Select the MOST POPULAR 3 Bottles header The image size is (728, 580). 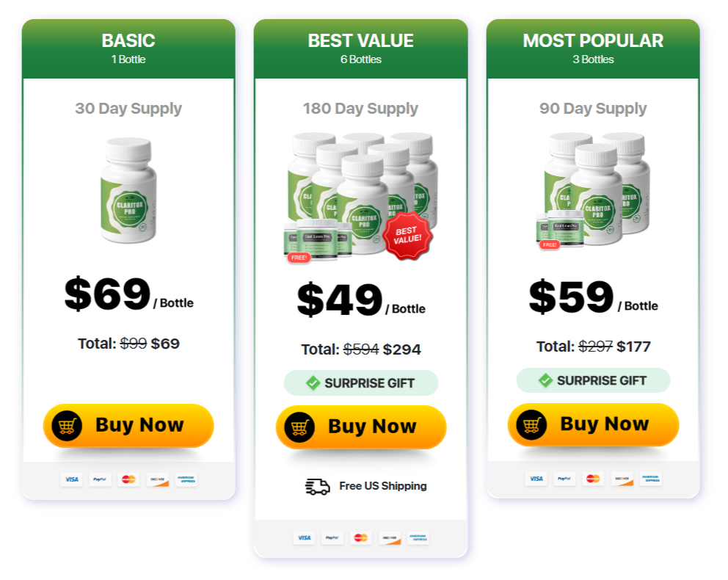tap(593, 48)
